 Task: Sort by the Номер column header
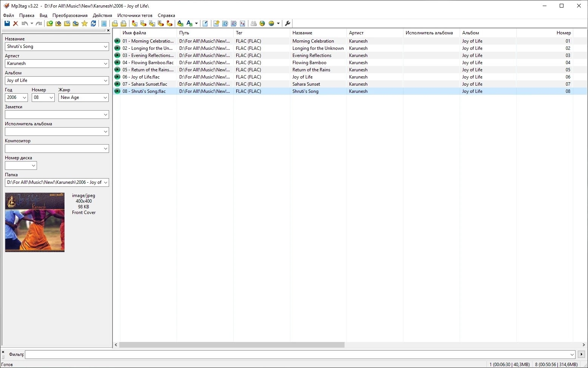[545, 33]
